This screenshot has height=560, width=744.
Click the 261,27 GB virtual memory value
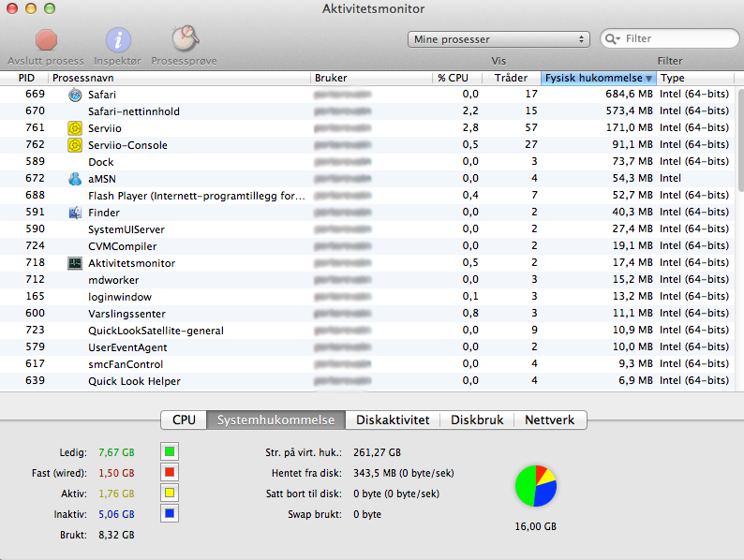coord(378,452)
